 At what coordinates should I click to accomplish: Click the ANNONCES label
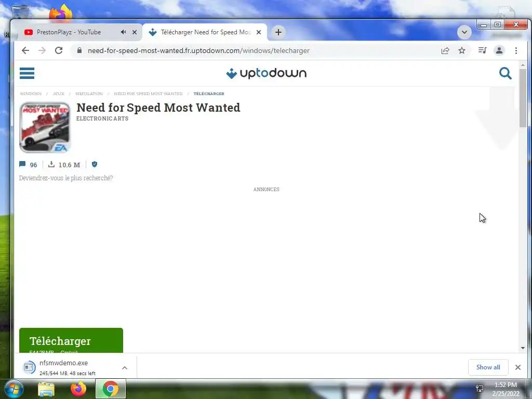(x=267, y=189)
